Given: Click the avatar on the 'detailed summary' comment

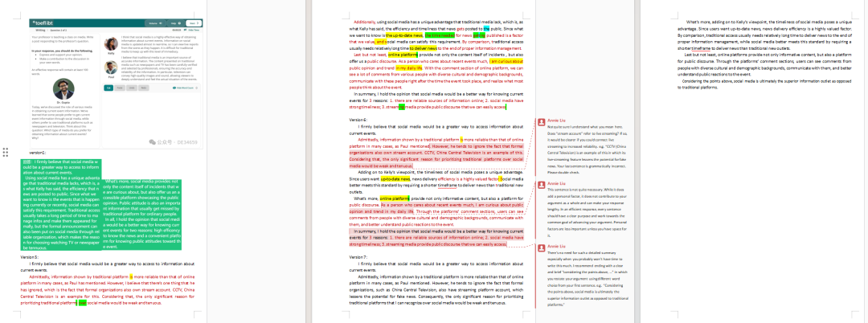Looking at the screenshot, I should tap(541, 246).
